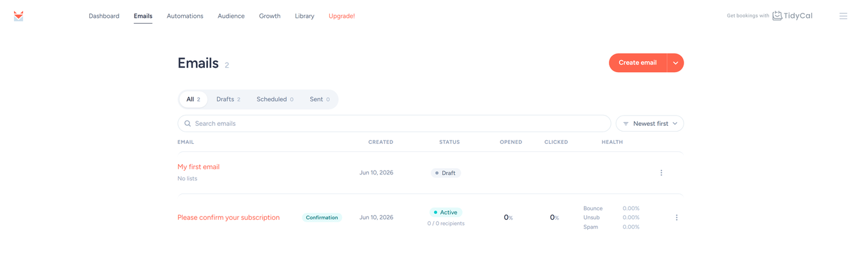
Task: Click the search magnifier icon
Action: pos(188,123)
